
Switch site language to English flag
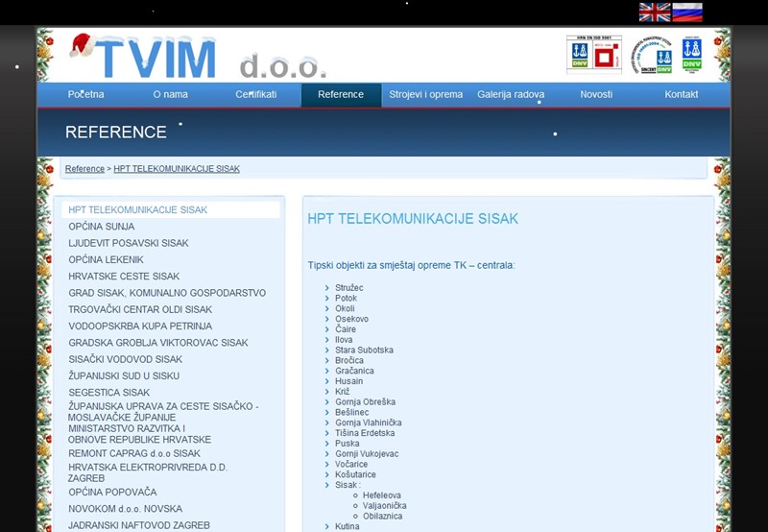[655, 12]
